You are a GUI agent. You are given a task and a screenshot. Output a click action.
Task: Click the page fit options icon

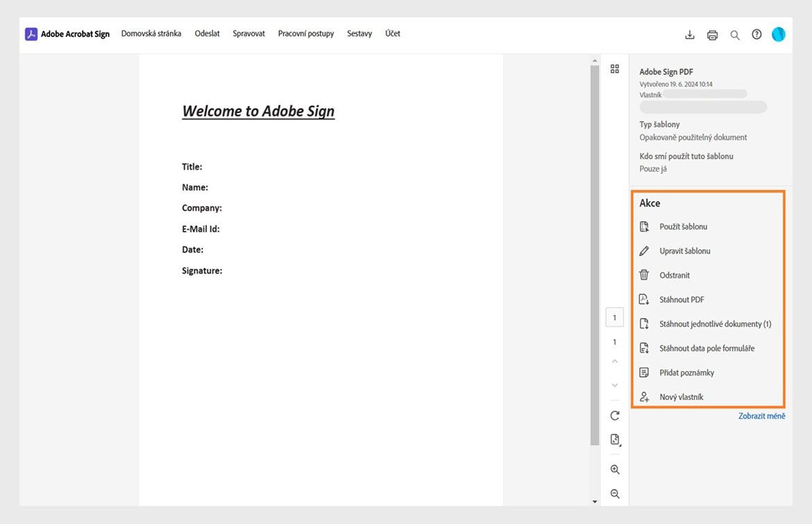615,440
